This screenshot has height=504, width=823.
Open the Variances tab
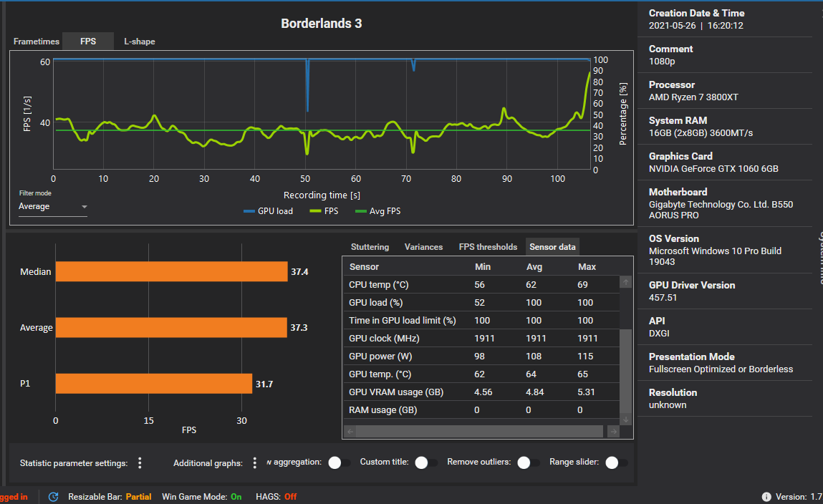423,247
